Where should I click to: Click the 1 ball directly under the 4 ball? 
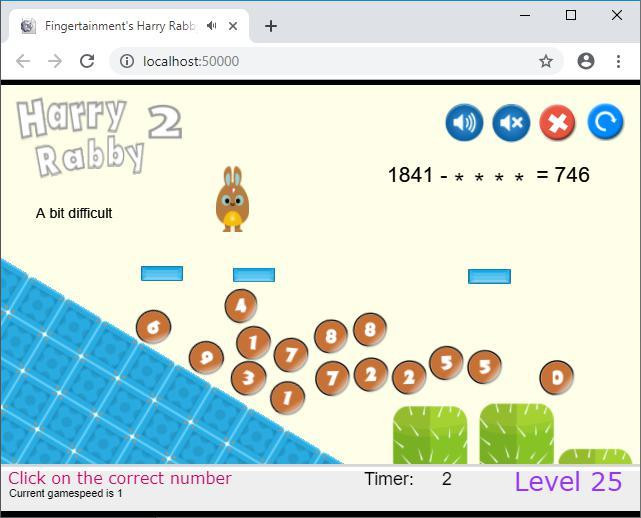pos(253,343)
